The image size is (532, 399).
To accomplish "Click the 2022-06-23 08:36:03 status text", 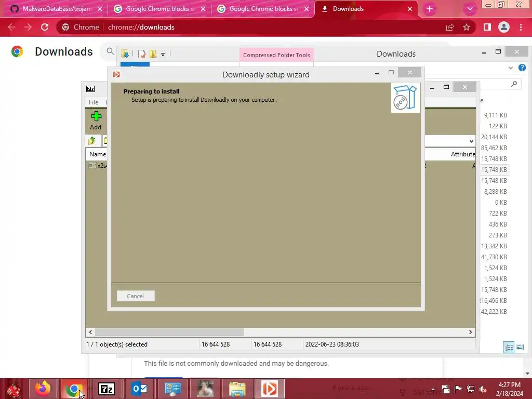I will [332, 344].
